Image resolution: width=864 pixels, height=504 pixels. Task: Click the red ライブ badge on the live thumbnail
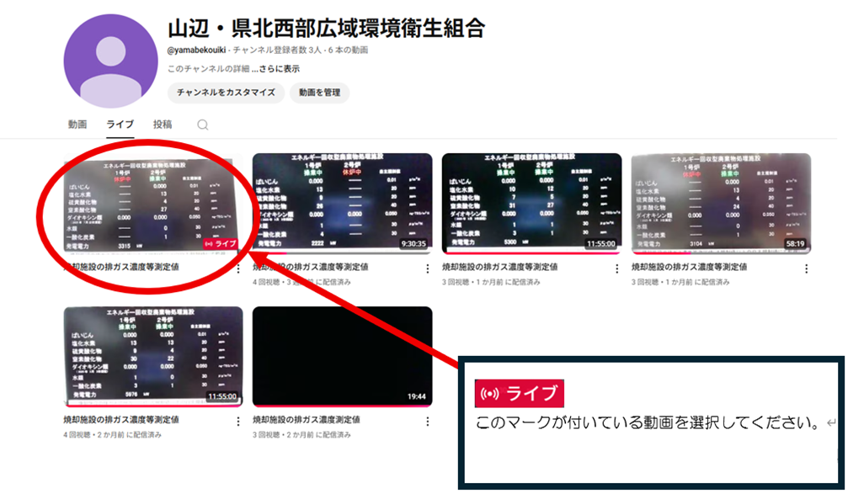[x=220, y=244]
